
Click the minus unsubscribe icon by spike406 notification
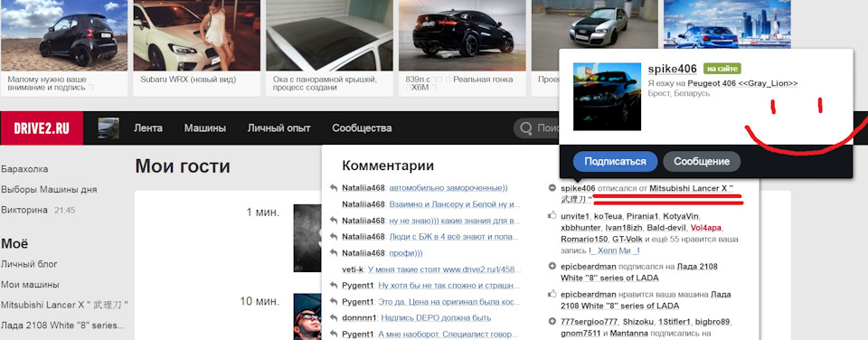[552, 188]
